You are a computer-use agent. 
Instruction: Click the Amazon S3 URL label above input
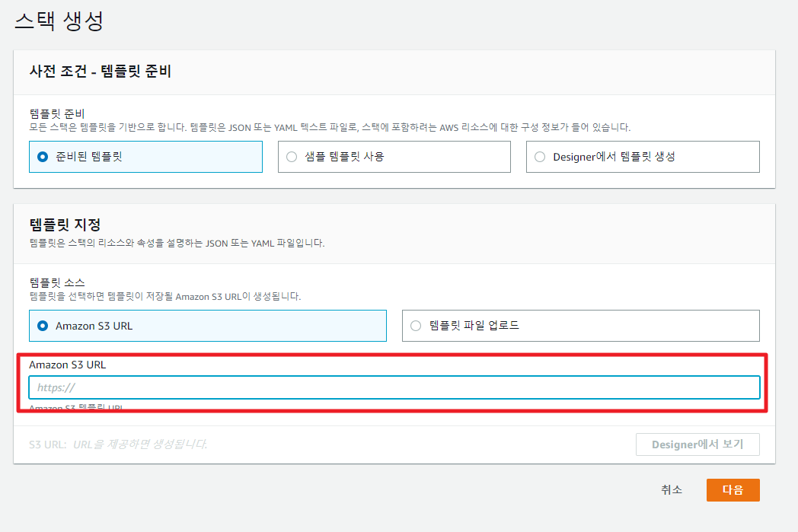tap(68, 365)
